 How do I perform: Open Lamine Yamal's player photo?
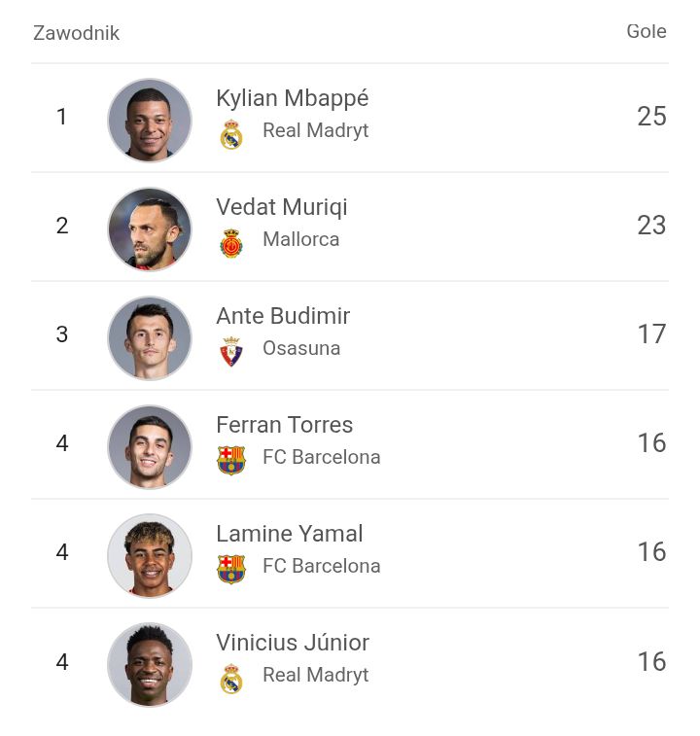click(x=150, y=556)
